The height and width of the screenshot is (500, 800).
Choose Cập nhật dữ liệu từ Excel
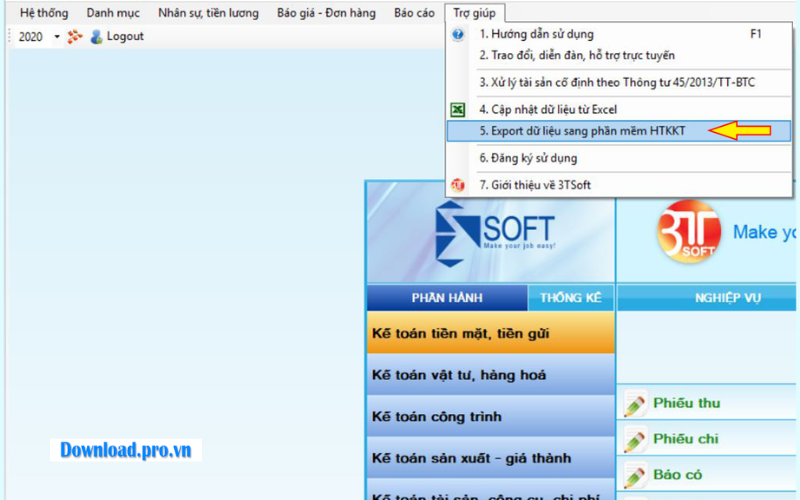[547, 109]
